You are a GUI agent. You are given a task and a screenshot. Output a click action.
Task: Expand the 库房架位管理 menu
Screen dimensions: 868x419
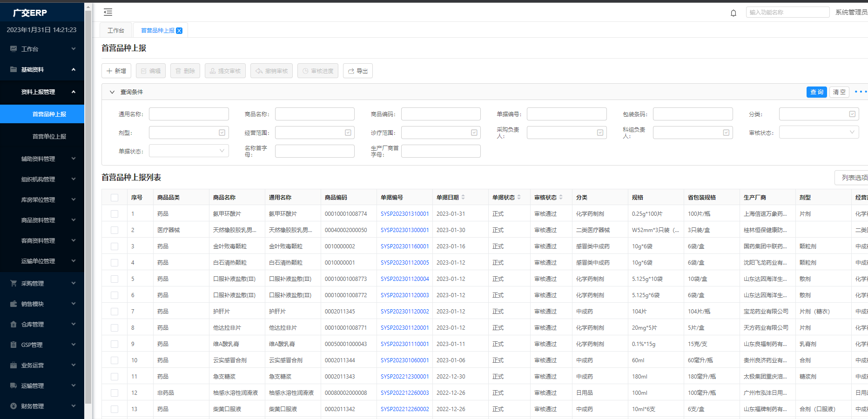(x=42, y=200)
